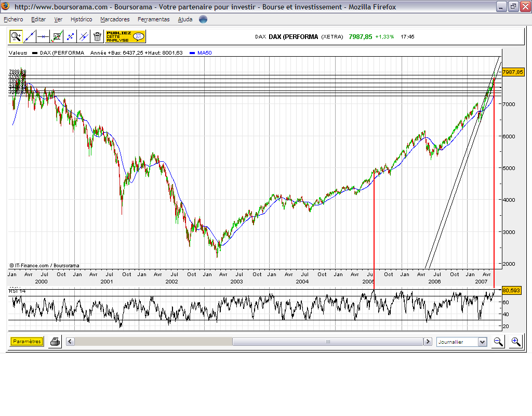Screen dimensions: 532x416
Task: Click the MA50 legend label
Action: pyautogui.click(x=204, y=53)
